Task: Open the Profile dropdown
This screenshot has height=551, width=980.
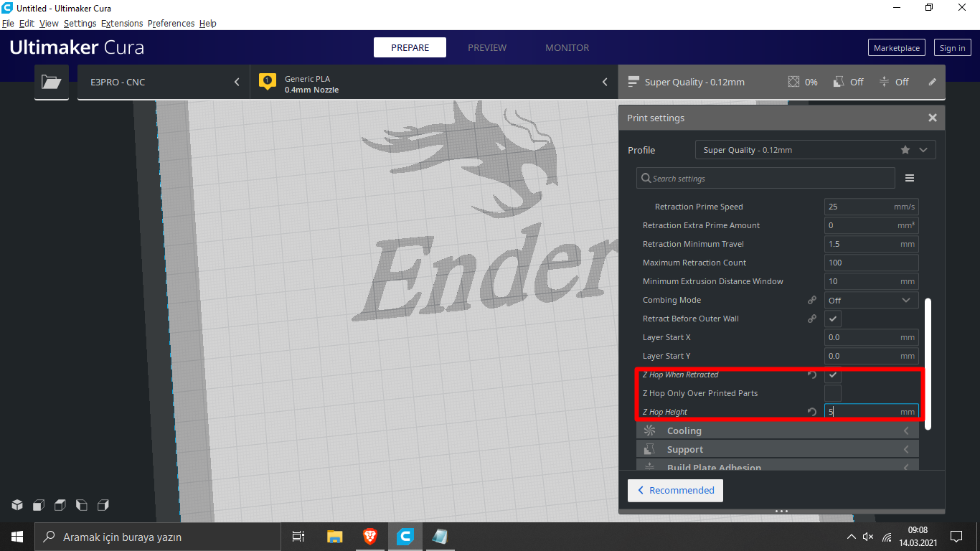Action: [x=816, y=150]
